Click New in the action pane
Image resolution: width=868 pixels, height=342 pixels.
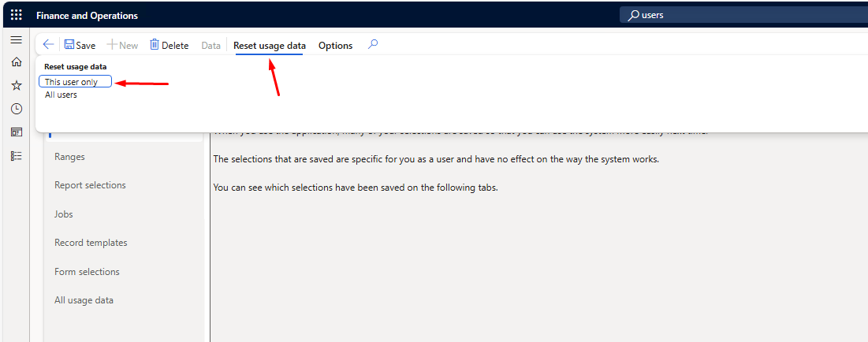click(x=122, y=46)
